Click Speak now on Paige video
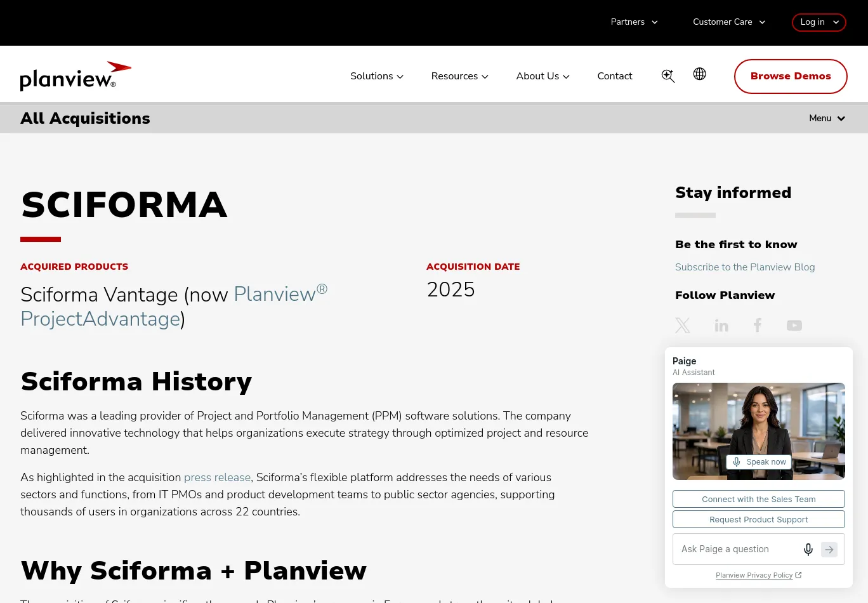Viewport: 868px width, 603px height. (759, 462)
